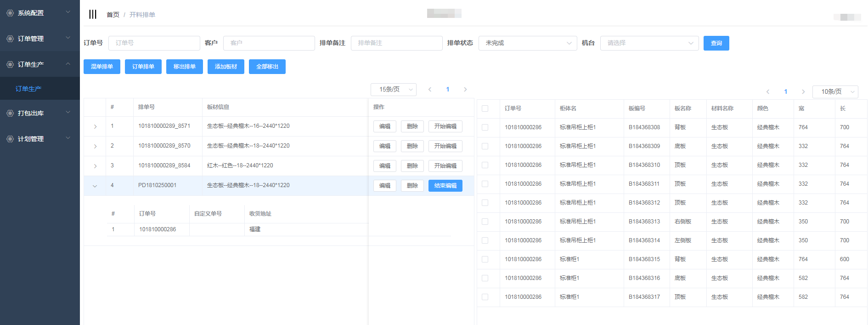The width and height of the screenshot is (868, 325).
Task: Click the hamburger sidebar collapse icon
Action: coord(93,14)
